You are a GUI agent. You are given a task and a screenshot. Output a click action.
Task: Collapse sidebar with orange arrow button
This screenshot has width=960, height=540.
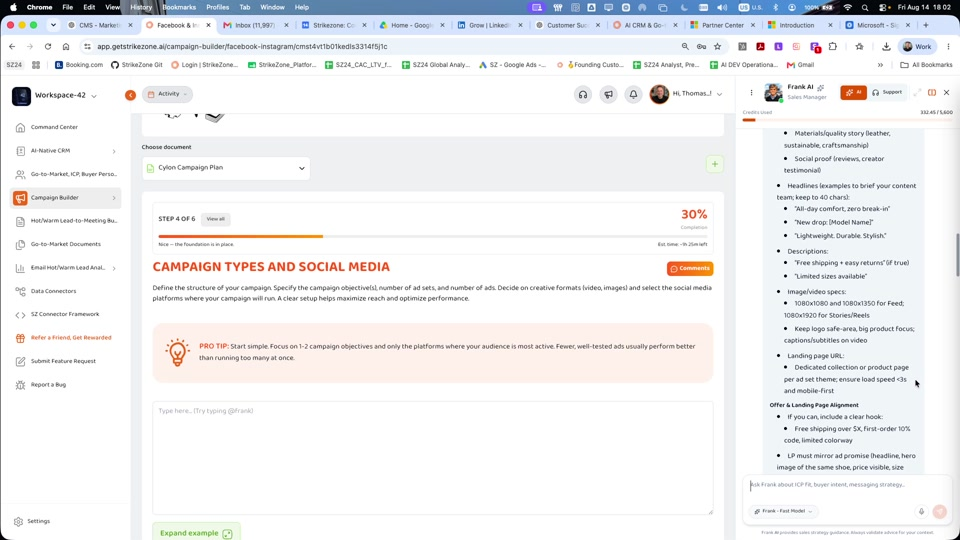point(130,95)
